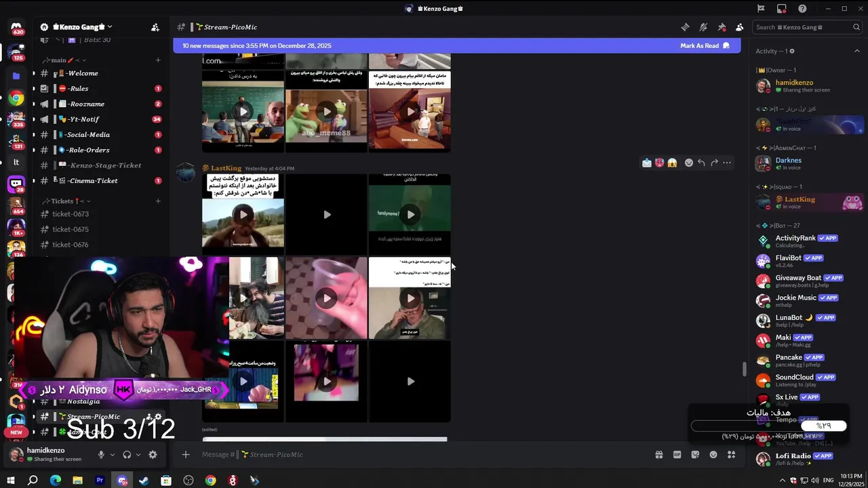
Task: Open the apps icon in message bar
Action: [732, 455]
